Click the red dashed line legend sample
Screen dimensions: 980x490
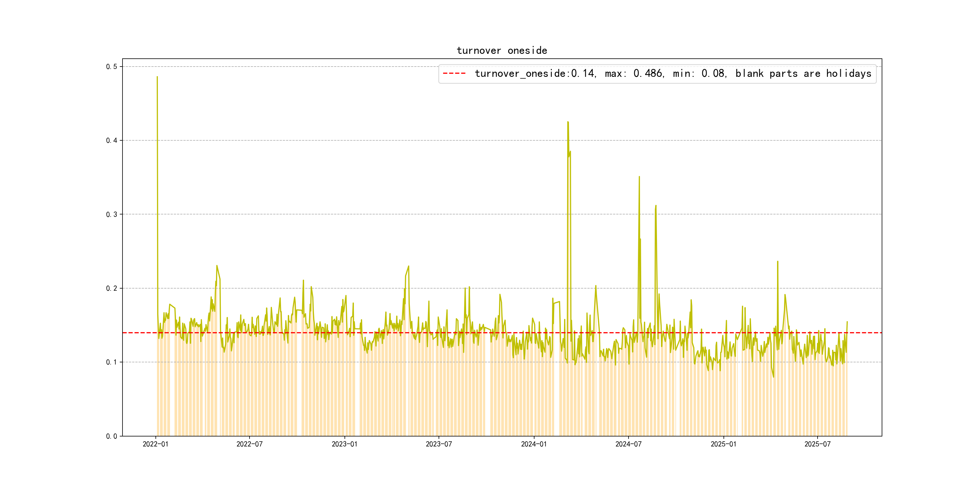pos(454,73)
